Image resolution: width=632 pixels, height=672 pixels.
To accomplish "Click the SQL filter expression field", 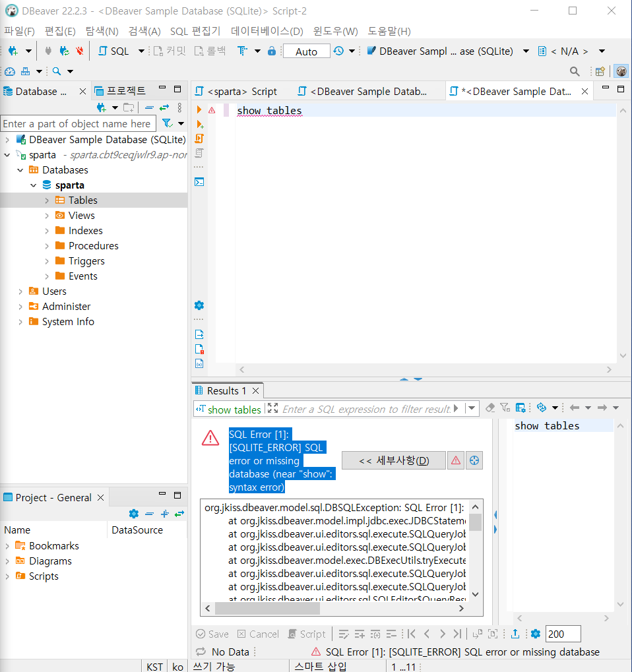I will [x=367, y=410].
